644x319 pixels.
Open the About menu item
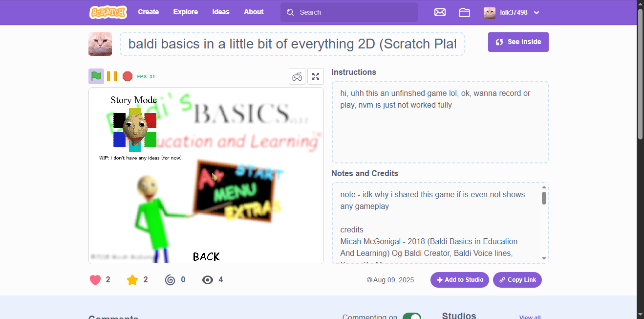(254, 12)
